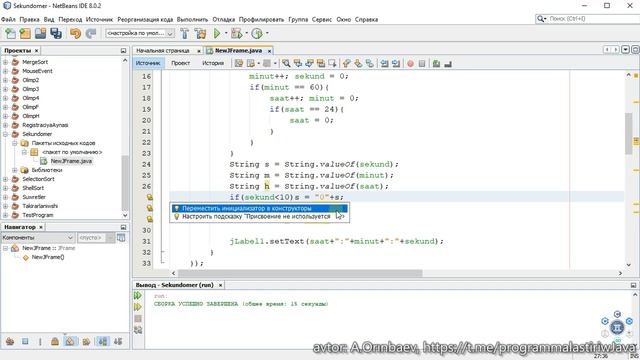Screen dimensions: 640x360
Task: Open the Источник menu
Action: click(x=99, y=19)
